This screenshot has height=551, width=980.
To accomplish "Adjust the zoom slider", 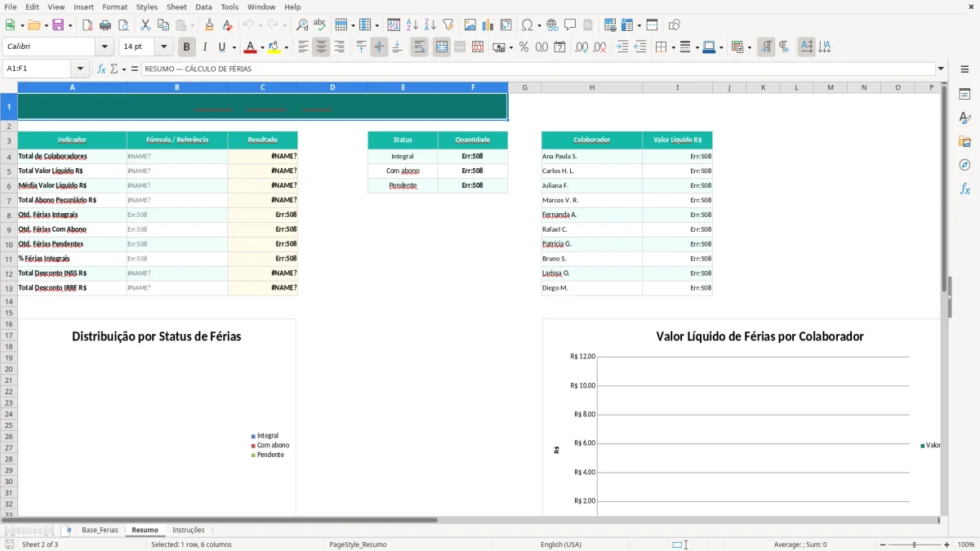I will tap(914, 544).
